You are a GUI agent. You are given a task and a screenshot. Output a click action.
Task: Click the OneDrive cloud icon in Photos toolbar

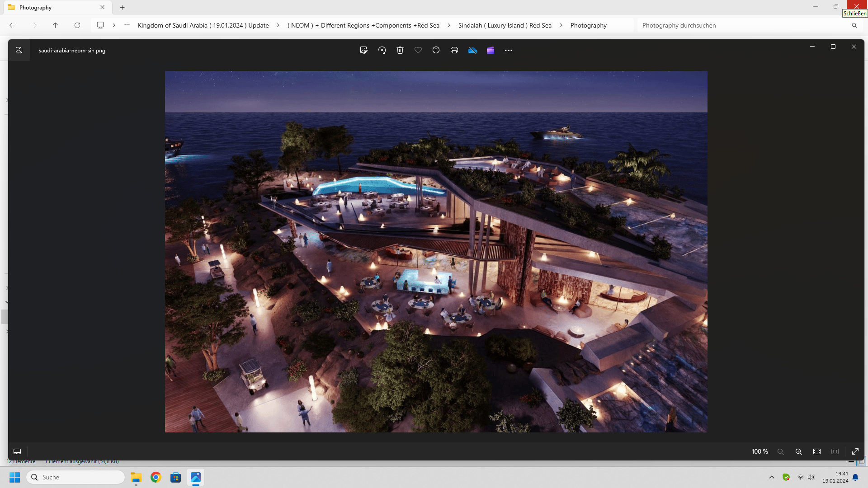pyautogui.click(x=472, y=50)
